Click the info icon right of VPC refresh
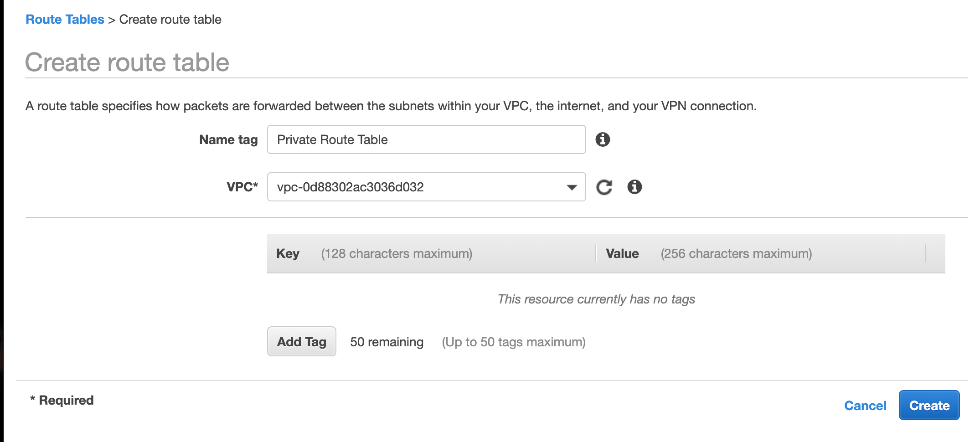 point(634,187)
